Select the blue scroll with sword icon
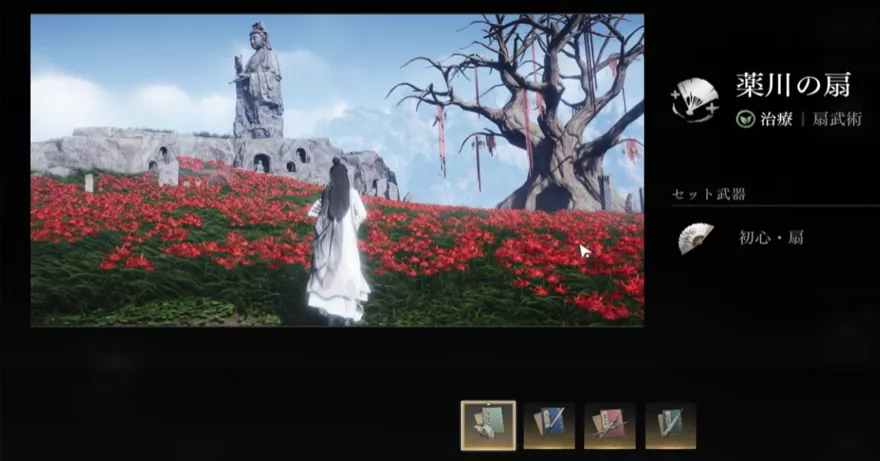 click(549, 425)
